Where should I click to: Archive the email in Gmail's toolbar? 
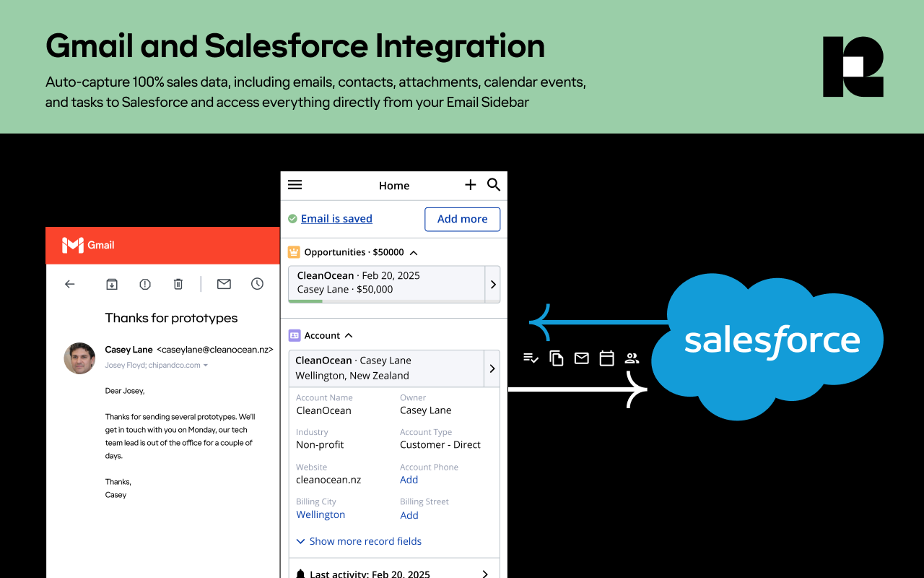pos(112,284)
